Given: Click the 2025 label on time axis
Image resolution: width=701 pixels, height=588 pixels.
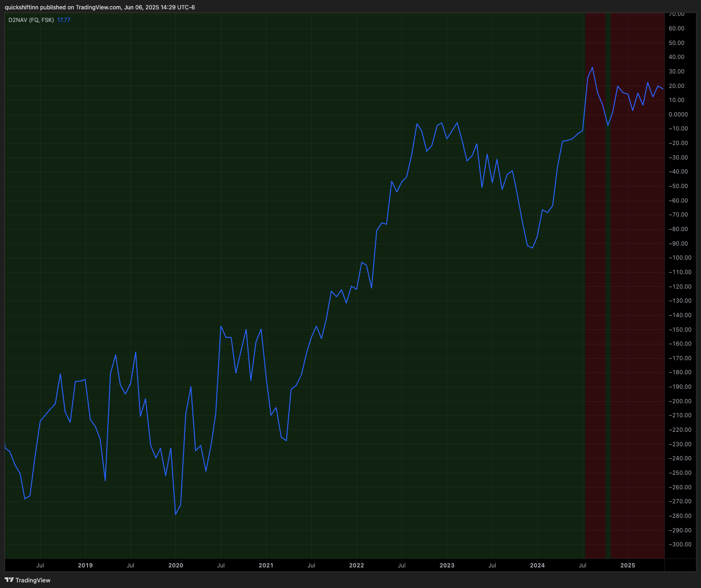Looking at the screenshot, I should [628, 565].
